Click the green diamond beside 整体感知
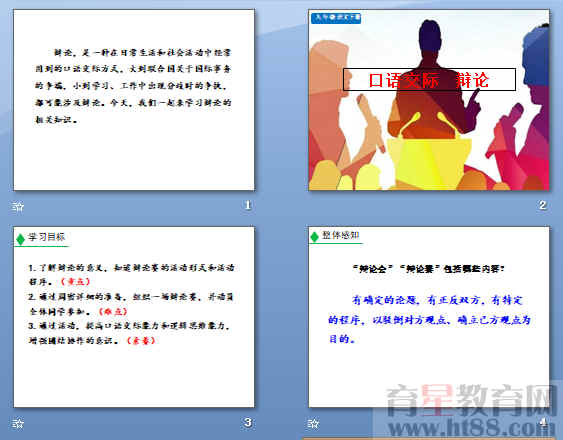Screen dimensions: 563x440 [315, 237]
